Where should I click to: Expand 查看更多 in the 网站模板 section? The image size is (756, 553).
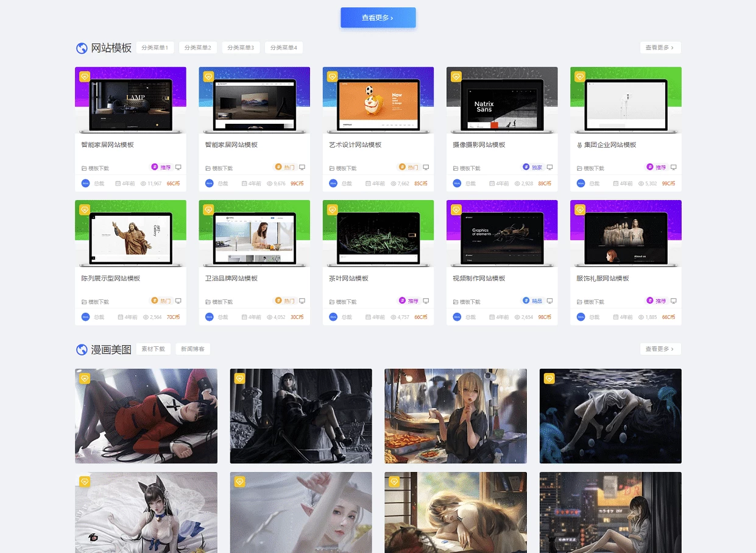pos(660,48)
